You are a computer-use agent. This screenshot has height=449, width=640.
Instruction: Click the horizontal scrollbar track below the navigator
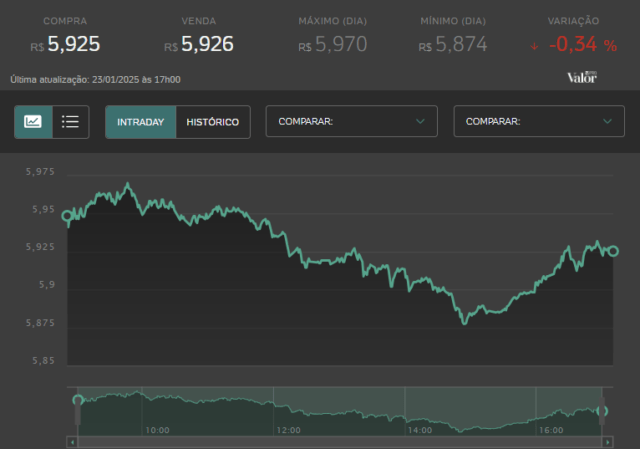(x=340, y=442)
